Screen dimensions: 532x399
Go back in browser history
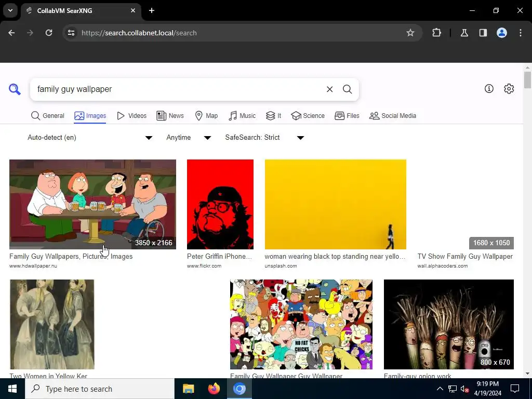click(11, 33)
